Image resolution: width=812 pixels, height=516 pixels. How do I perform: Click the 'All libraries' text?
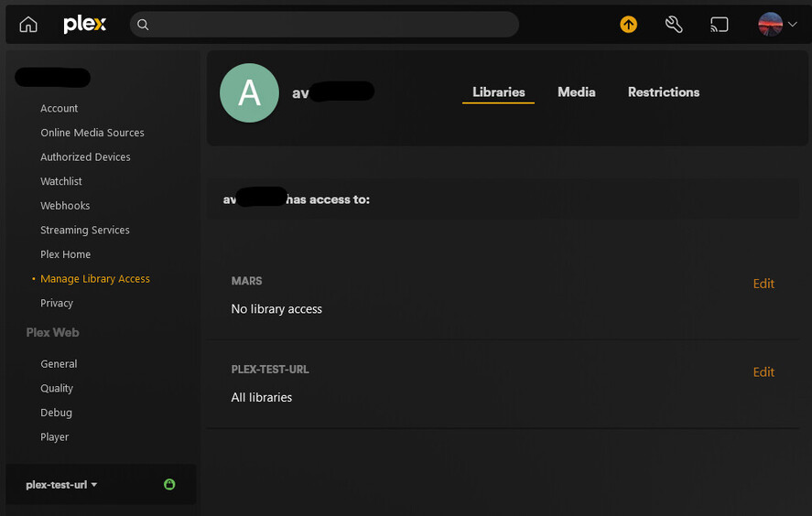pos(262,397)
